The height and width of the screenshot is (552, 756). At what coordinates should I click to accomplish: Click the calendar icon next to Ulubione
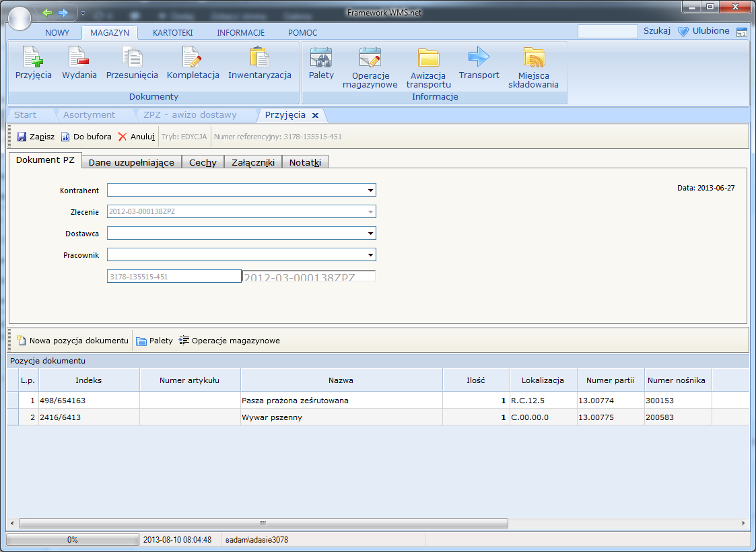pyautogui.click(x=742, y=32)
